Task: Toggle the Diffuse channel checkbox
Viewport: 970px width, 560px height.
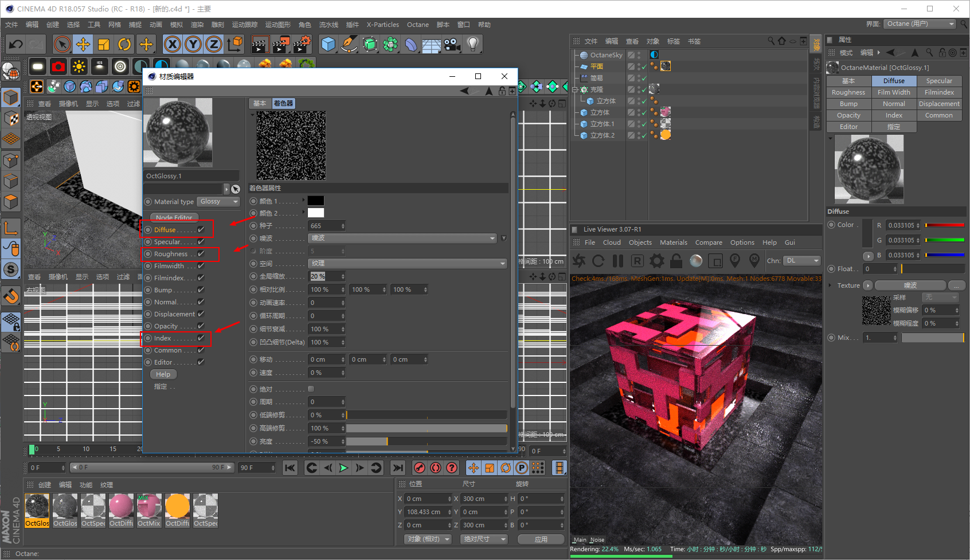Action: 201,229
